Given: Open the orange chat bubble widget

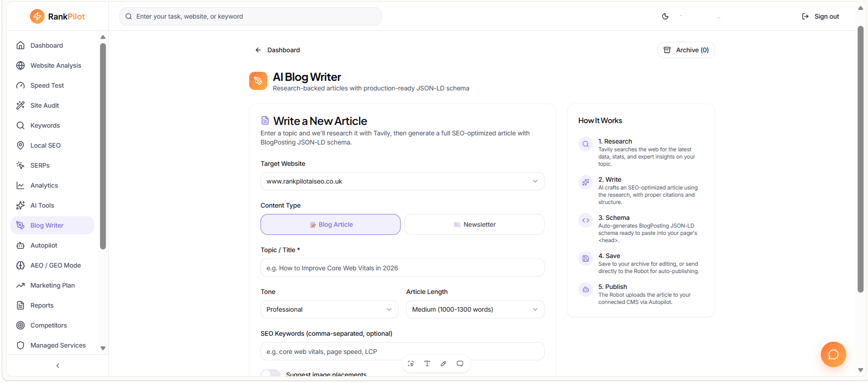Looking at the screenshot, I should click(x=833, y=354).
